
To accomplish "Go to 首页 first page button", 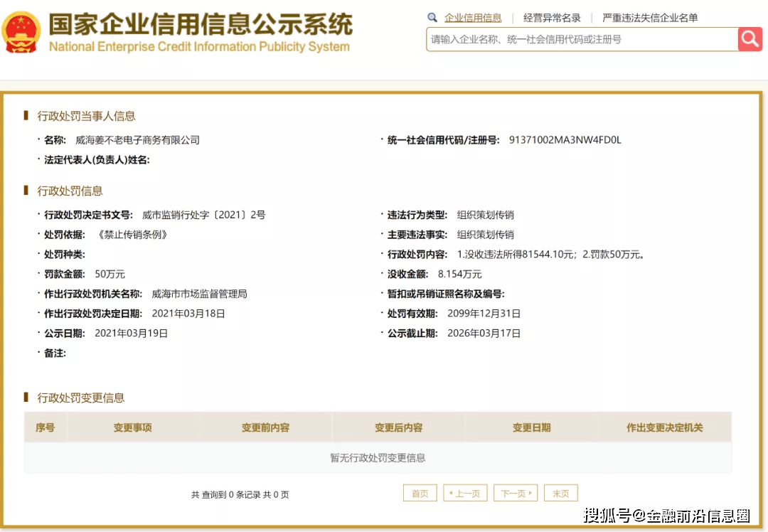I will [420, 493].
